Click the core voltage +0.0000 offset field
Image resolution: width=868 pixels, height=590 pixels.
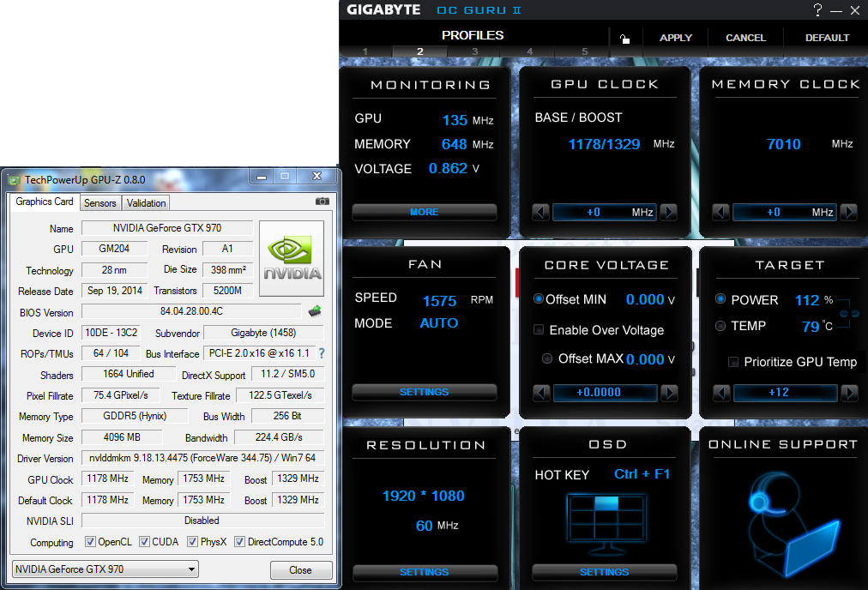[605, 393]
